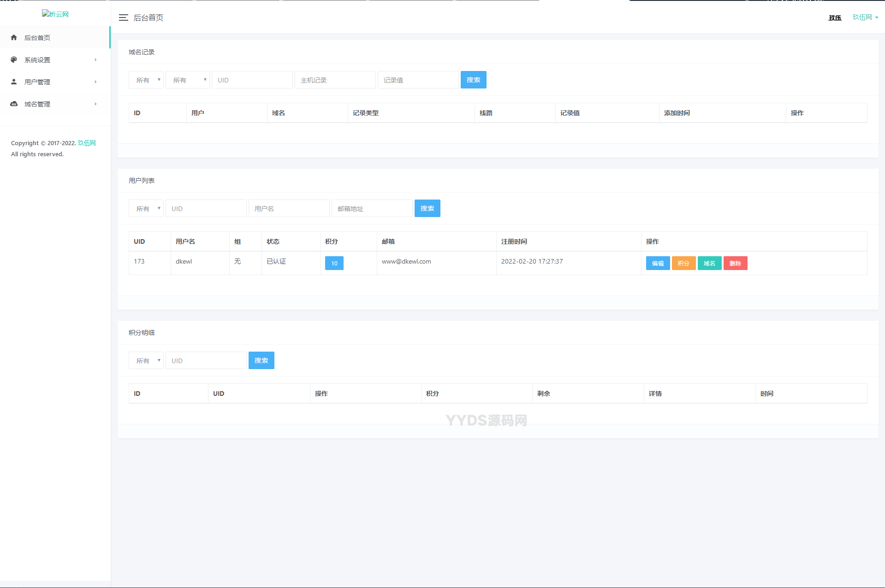Select 后台首页 in the sidebar menu
This screenshot has width=885, height=588.
pos(37,38)
